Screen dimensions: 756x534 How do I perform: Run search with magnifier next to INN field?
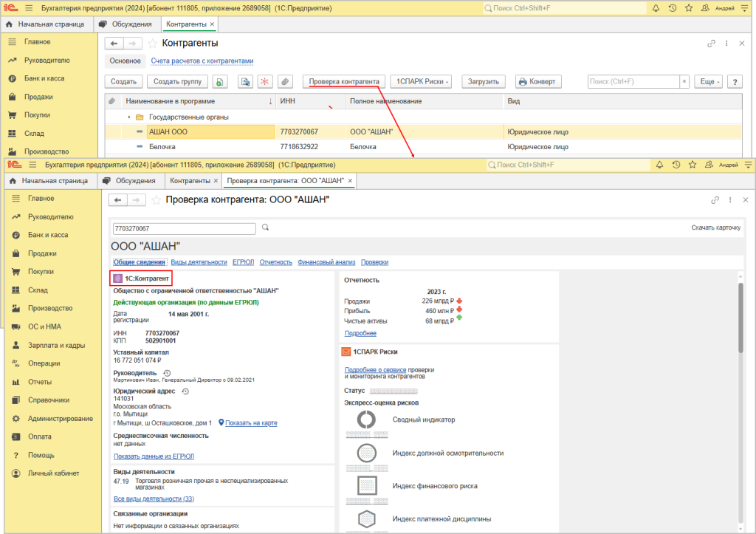pos(265,227)
